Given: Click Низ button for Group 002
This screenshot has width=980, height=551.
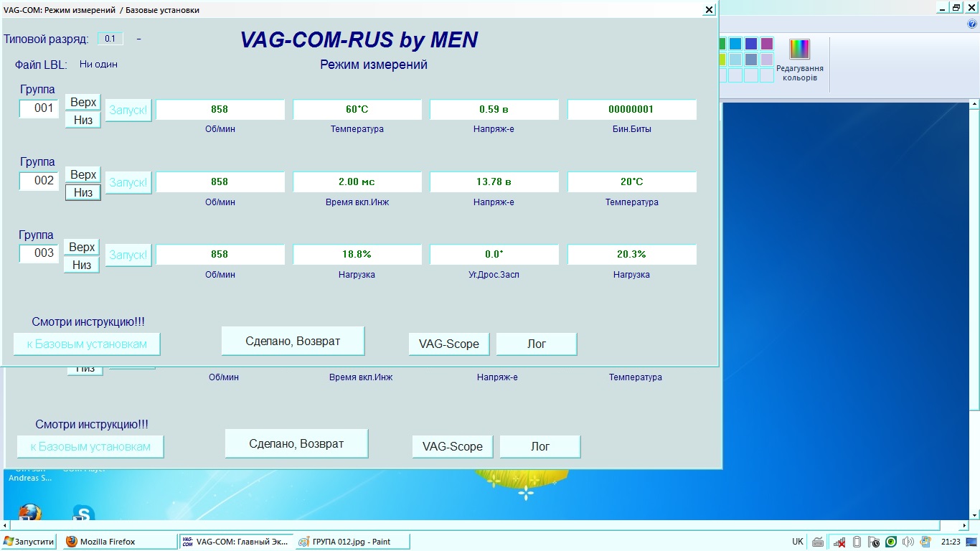Looking at the screenshot, I should [83, 193].
